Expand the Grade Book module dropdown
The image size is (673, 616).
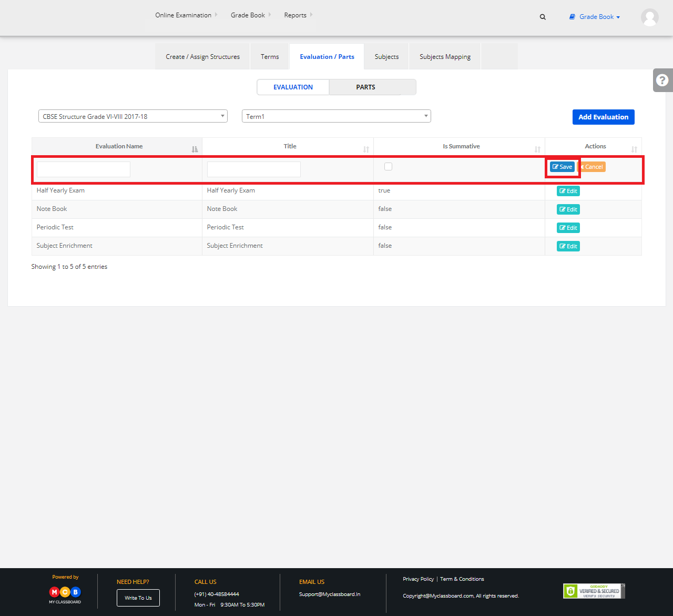point(595,17)
